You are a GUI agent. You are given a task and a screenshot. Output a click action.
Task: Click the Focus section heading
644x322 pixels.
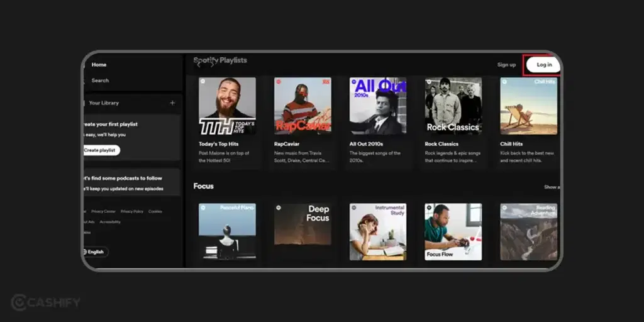[203, 186]
